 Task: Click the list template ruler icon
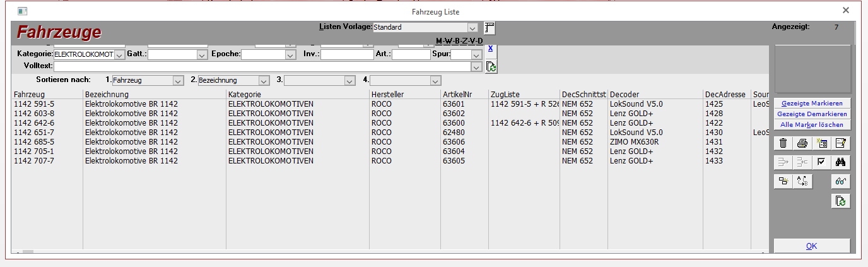[490, 28]
